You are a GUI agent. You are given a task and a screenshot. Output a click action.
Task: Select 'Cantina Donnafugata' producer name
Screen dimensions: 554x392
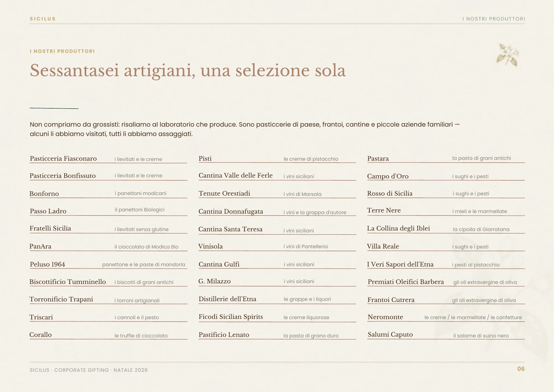pyautogui.click(x=231, y=211)
